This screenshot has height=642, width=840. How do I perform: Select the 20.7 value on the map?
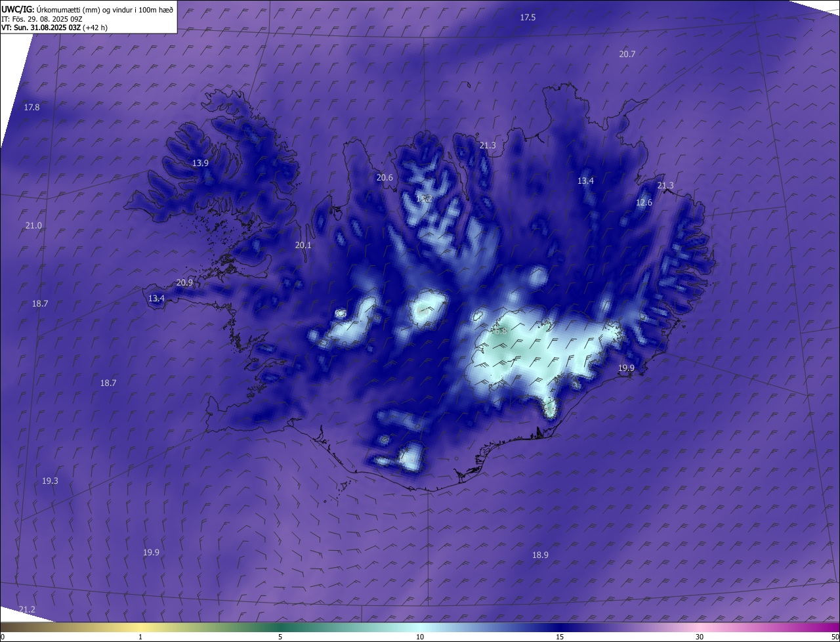pos(627,54)
